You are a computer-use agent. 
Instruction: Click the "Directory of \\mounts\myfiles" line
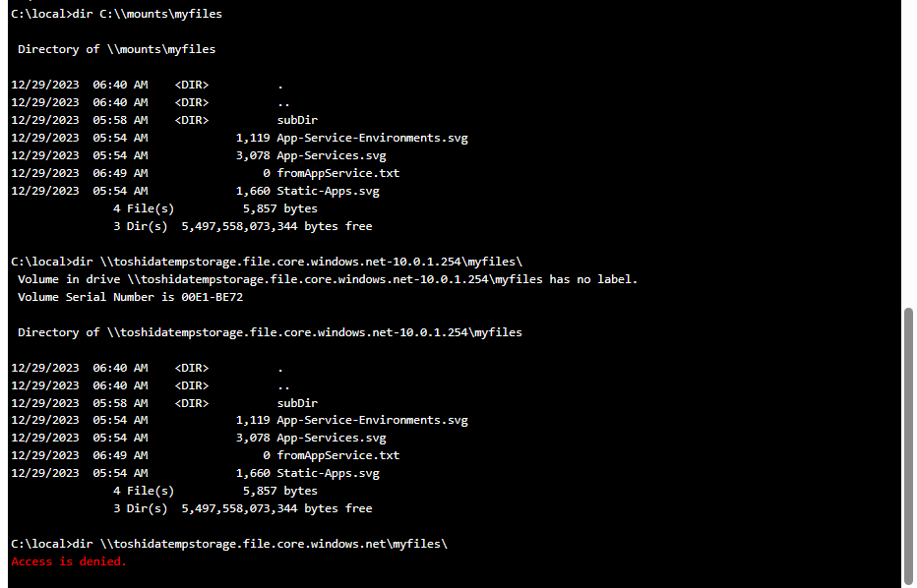tap(116, 49)
